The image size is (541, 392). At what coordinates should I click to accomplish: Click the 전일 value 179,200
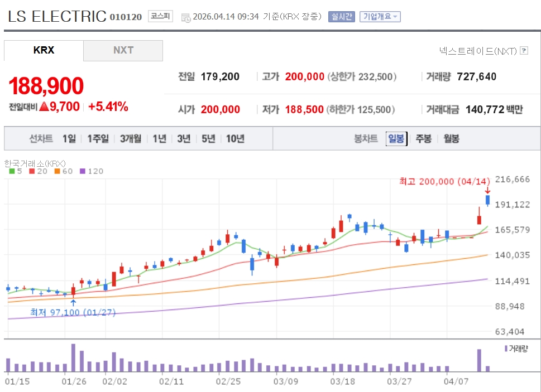pos(220,76)
